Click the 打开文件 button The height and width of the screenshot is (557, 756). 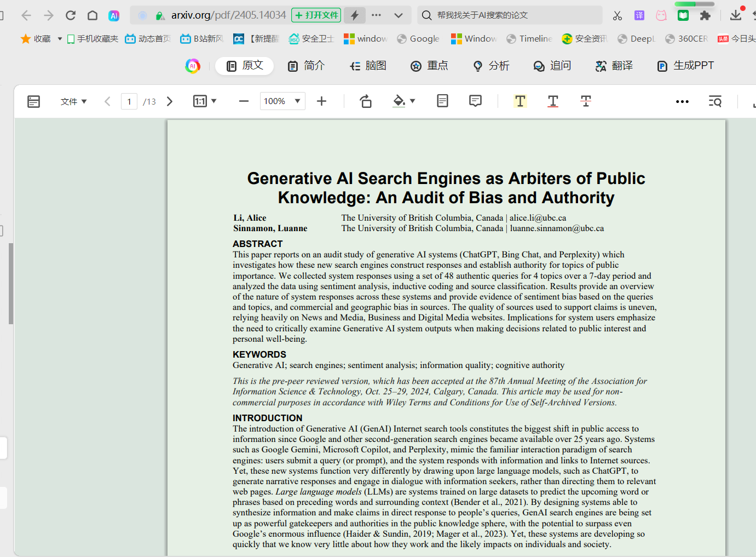[x=316, y=15]
